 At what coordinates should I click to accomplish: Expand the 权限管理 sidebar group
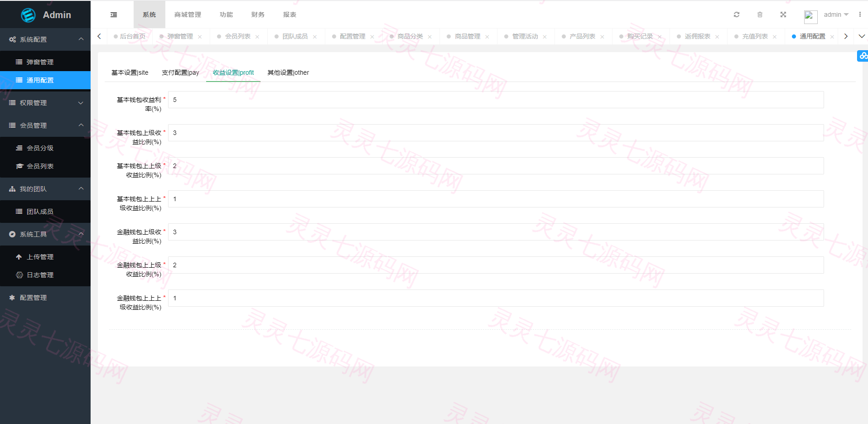(45, 103)
